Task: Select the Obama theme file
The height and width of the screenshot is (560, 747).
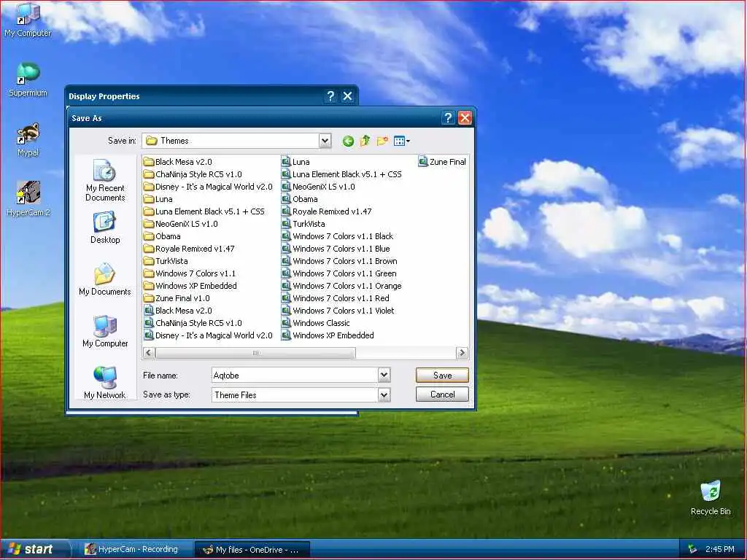Action: click(300, 199)
